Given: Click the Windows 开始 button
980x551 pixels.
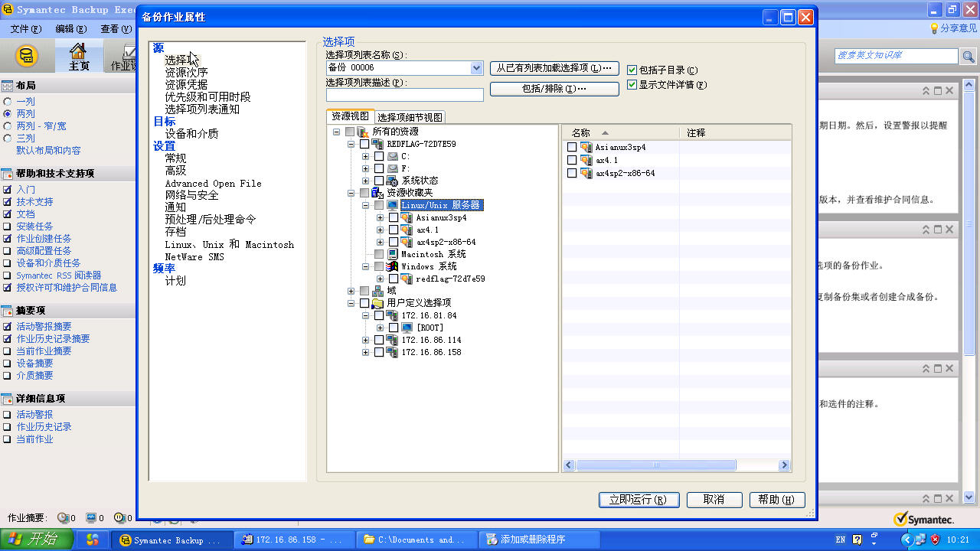Looking at the screenshot, I should (37, 540).
